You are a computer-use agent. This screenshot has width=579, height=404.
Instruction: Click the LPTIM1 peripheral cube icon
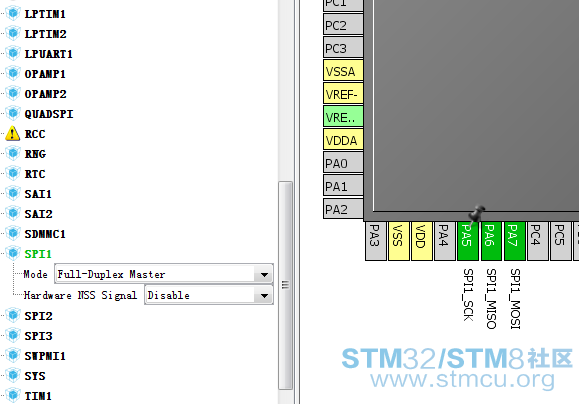13,13
